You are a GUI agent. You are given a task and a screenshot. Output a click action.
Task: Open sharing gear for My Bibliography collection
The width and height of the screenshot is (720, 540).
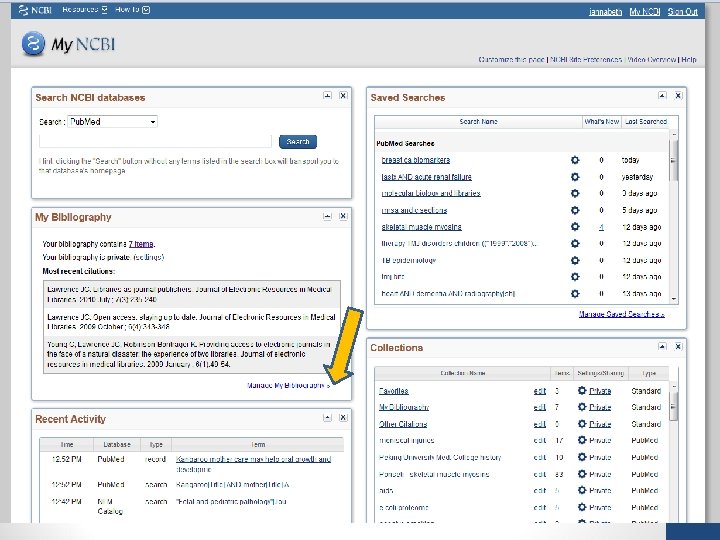(582, 407)
